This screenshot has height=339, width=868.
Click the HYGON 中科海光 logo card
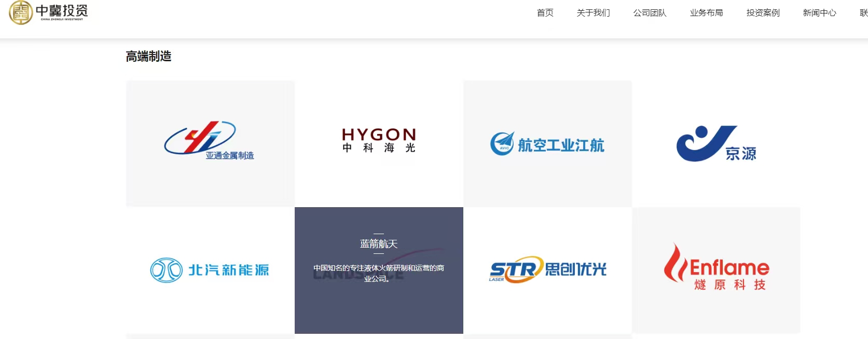(379, 143)
